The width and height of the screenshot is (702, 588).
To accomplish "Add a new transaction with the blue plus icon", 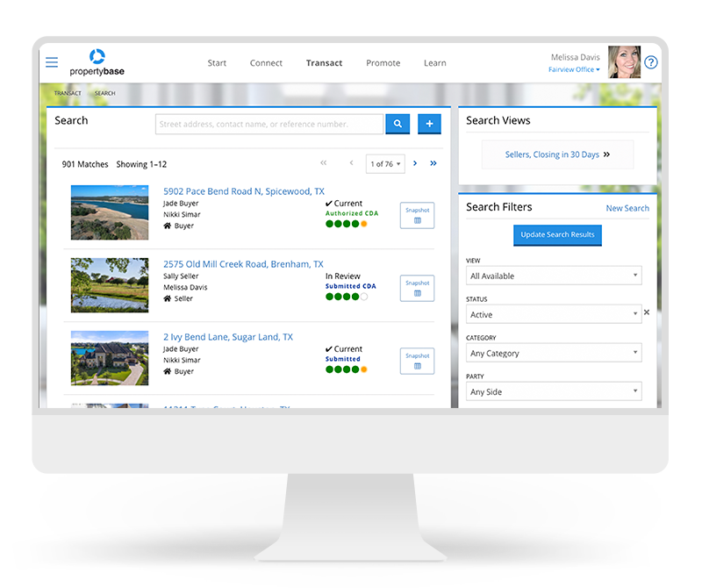I will (429, 124).
